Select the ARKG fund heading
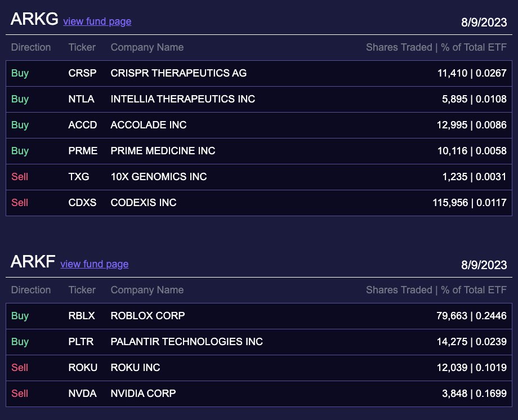The width and height of the screenshot is (518, 420). 31,19
